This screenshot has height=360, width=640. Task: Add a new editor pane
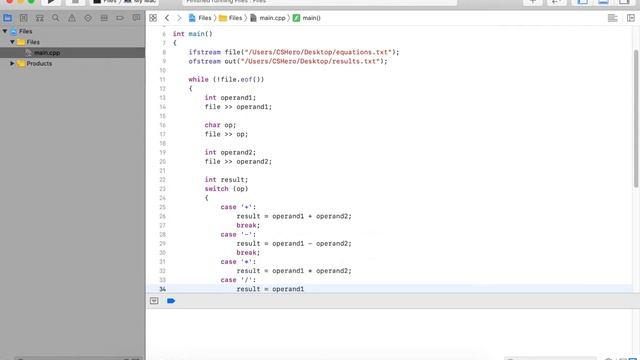pyautogui.click(x=631, y=18)
